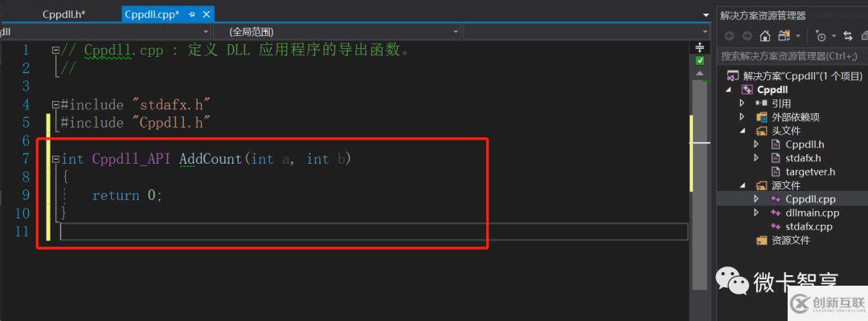Viewport: 868px width, 321px height.
Task: Toggle pin on the Cppdll.cpp tab
Action: click(x=191, y=14)
